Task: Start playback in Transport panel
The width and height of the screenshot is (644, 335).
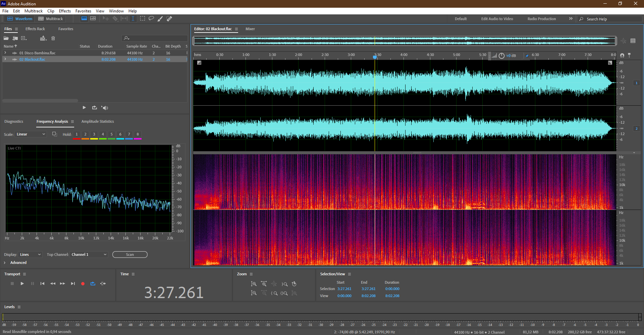Action: click(22, 284)
